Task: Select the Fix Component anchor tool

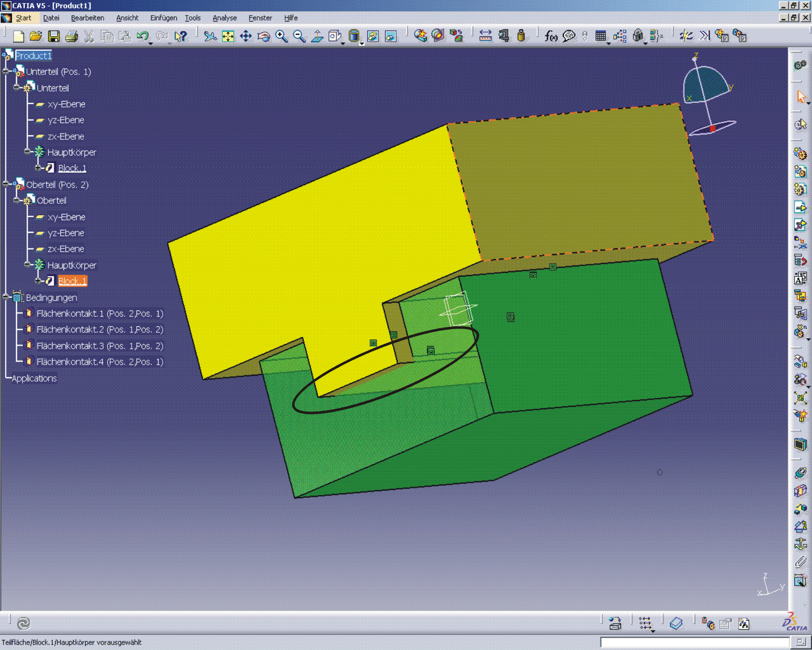Action: click(801, 544)
